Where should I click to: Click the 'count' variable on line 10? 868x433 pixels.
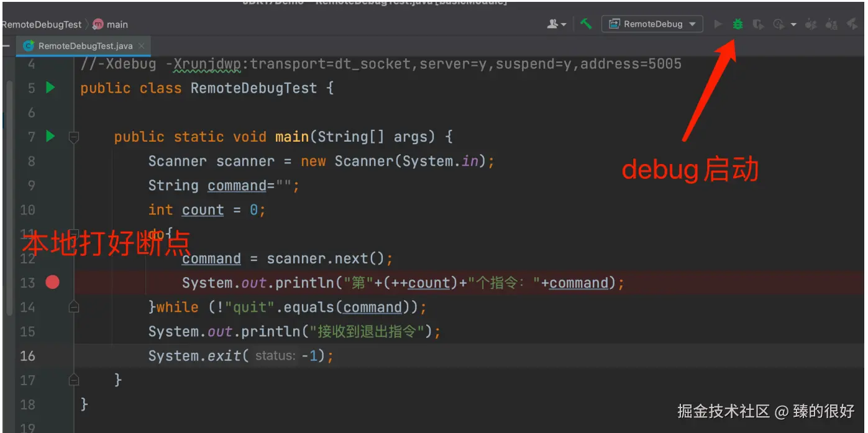pos(203,210)
